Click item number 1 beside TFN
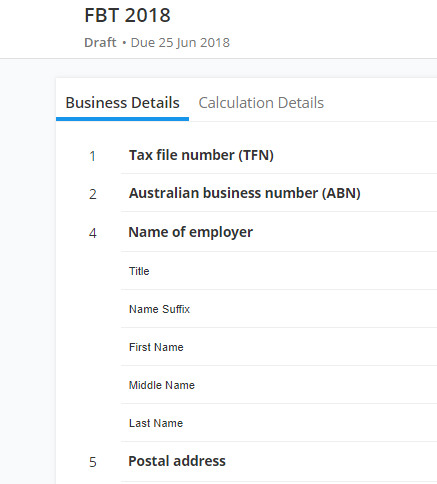This screenshot has height=484, width=437. coord(93,156)
